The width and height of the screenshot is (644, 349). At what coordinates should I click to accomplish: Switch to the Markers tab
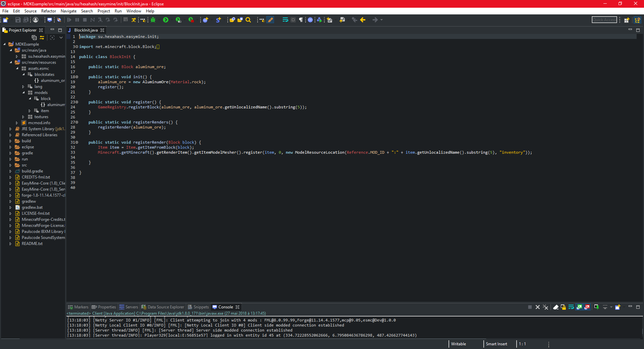[x=78, y=307]
